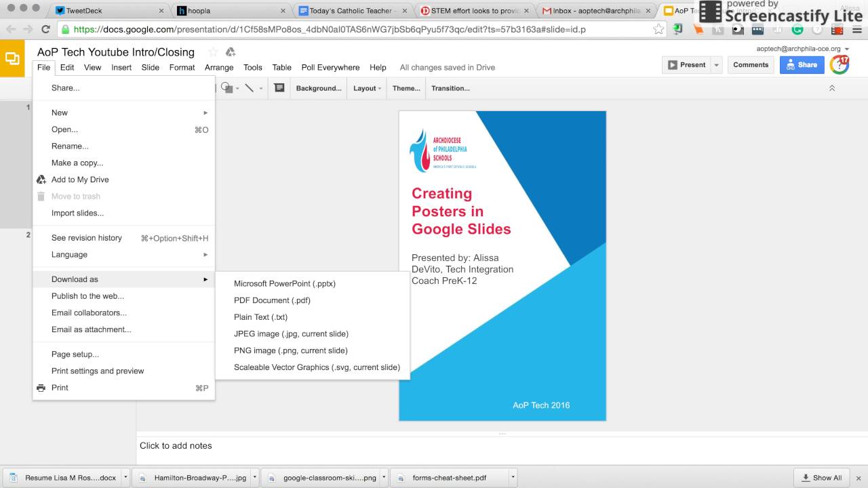Viewport: 868px width, 488px height.
Task: Click the dark three-dots extension icon
Action: [757, 30]
